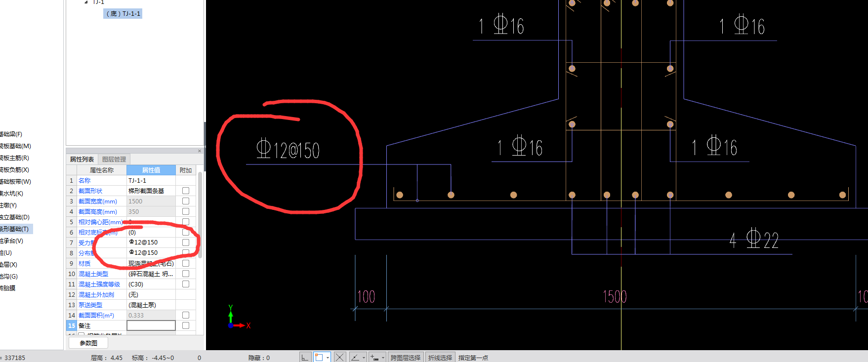Click the 隐藏：0 status bar entry
This screenshot has width=868, height=362.
tap(259, 358)
